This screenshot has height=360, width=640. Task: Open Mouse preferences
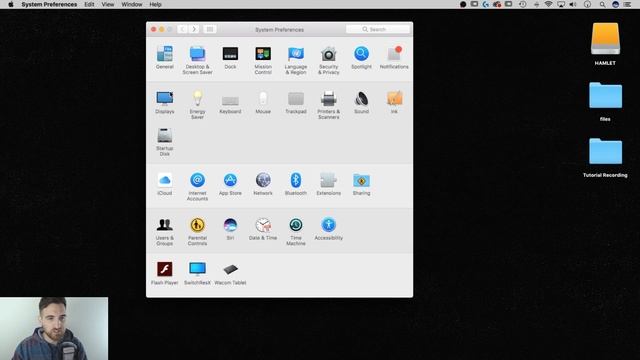click(x=263, y=102)
